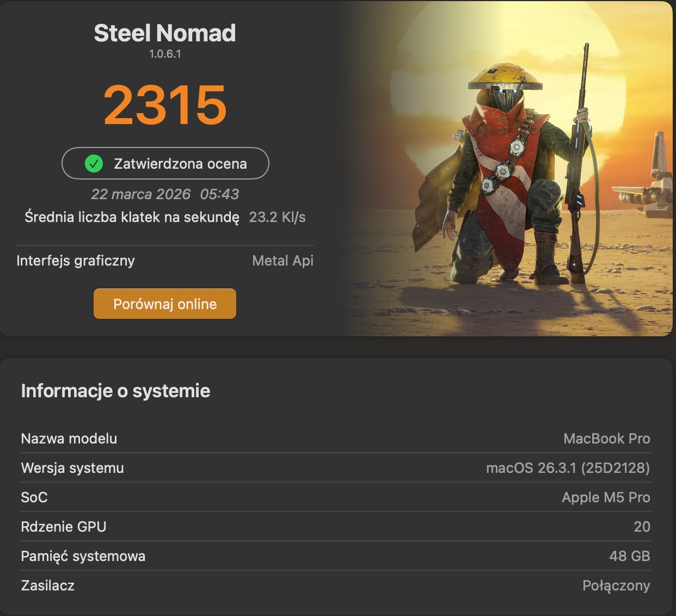Select the 48 GB memory value
The height and width of the screenshot is (616, 676).
tap(629, 556)
